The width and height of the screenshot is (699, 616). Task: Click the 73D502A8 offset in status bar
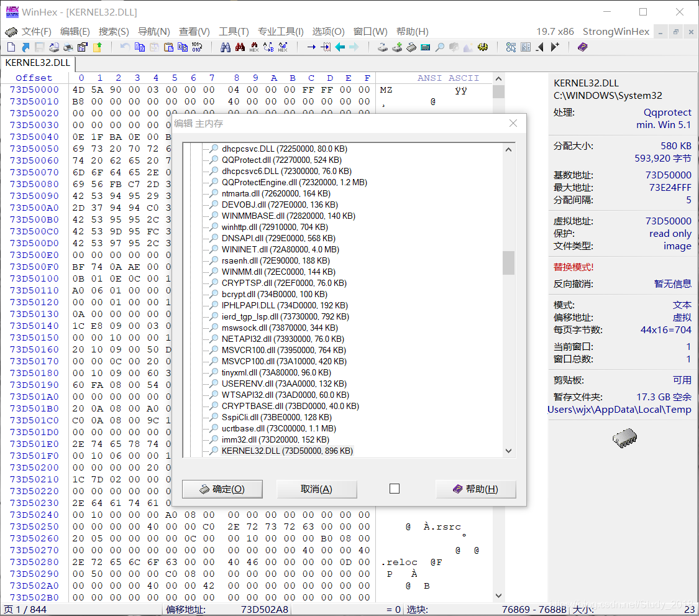coord(264,609)
